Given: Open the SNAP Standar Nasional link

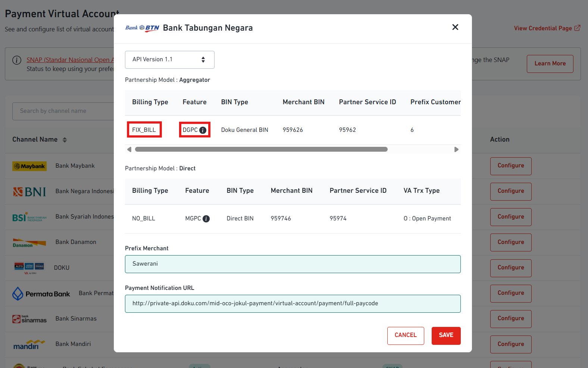Looking at the screenshot, I should [70, 60].
